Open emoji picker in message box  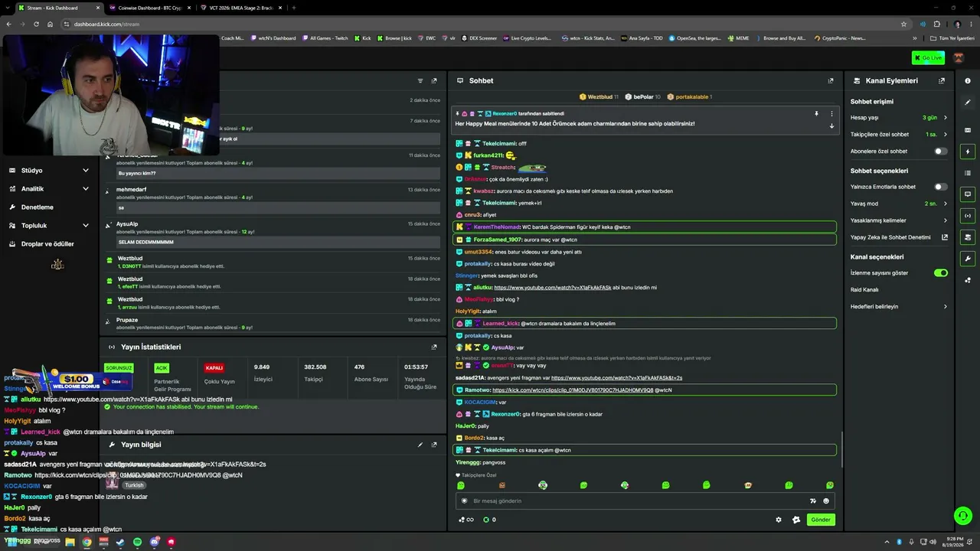[x=826, y=501]
